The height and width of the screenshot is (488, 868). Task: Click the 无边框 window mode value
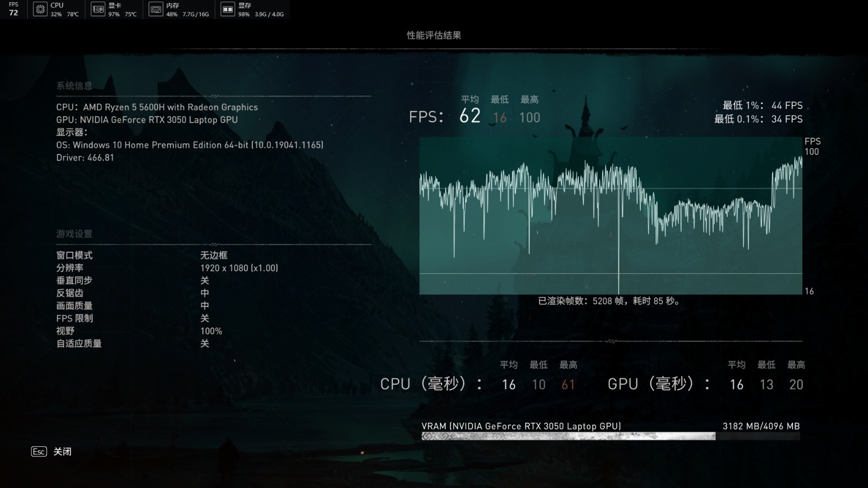point(214,255)
